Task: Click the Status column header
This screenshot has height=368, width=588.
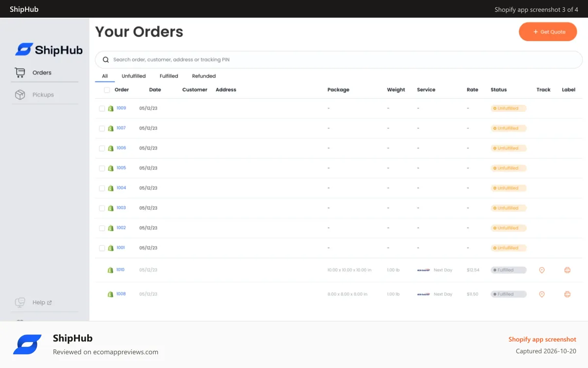Action: (x=499, y=90)
